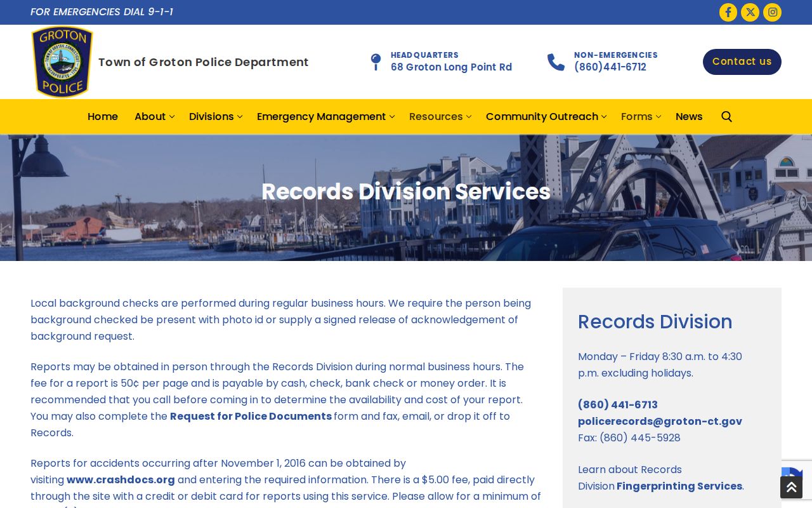The image size is (812, 508).
Task: Click the headquarters location pin icon
Action: coord(376,62)
